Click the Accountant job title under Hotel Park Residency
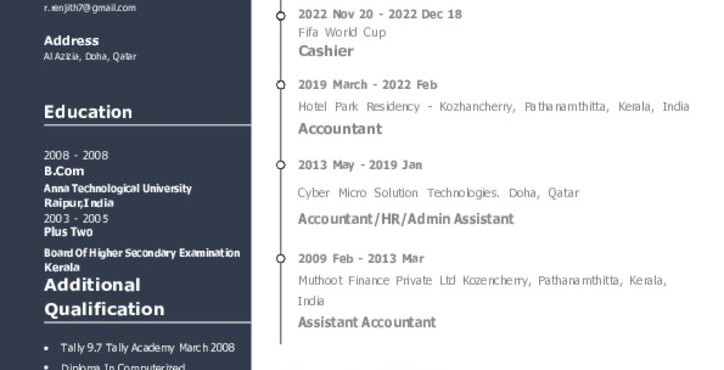The height and width of the screenshot is (370, 724). tap(340, 128)
